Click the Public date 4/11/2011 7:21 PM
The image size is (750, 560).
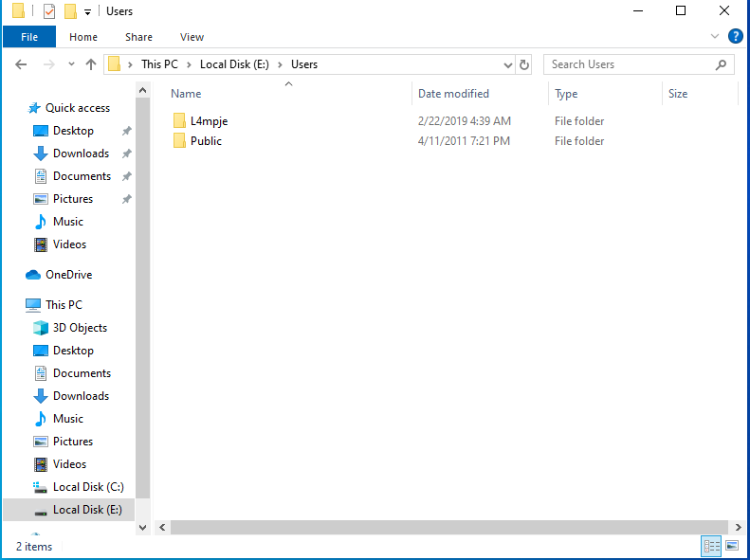(x=464, y=141)
